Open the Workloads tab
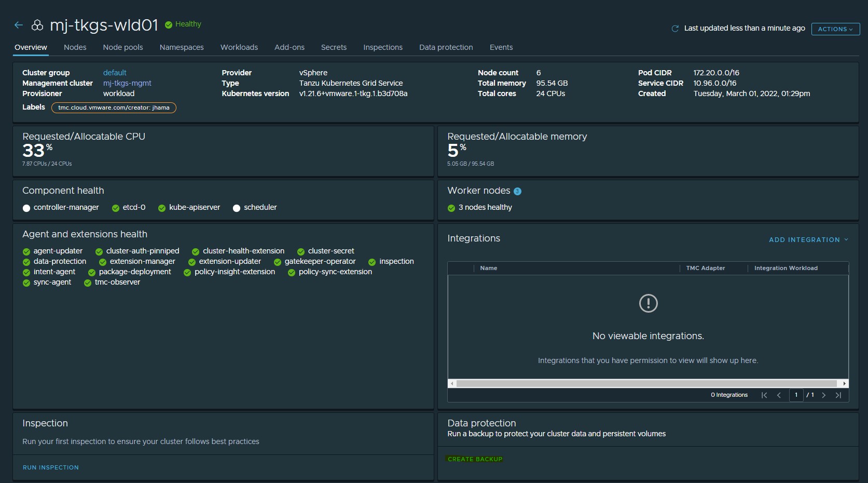868x483 pixels. [x=239, y=47]
